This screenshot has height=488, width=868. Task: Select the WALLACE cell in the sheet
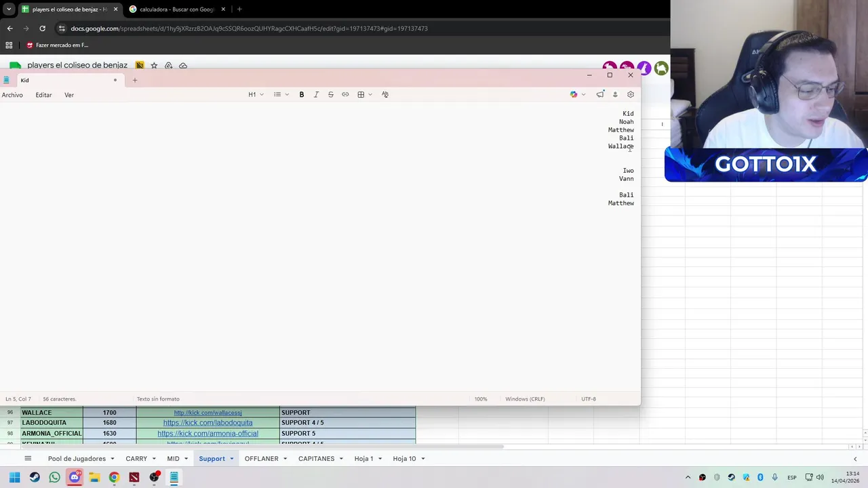(x=52, y=412)
